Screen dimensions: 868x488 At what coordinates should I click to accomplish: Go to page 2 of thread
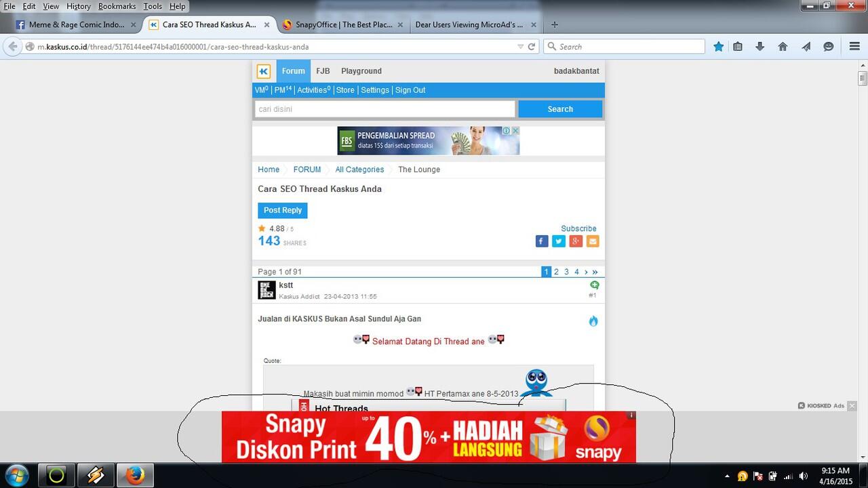[x=557, y=272]
